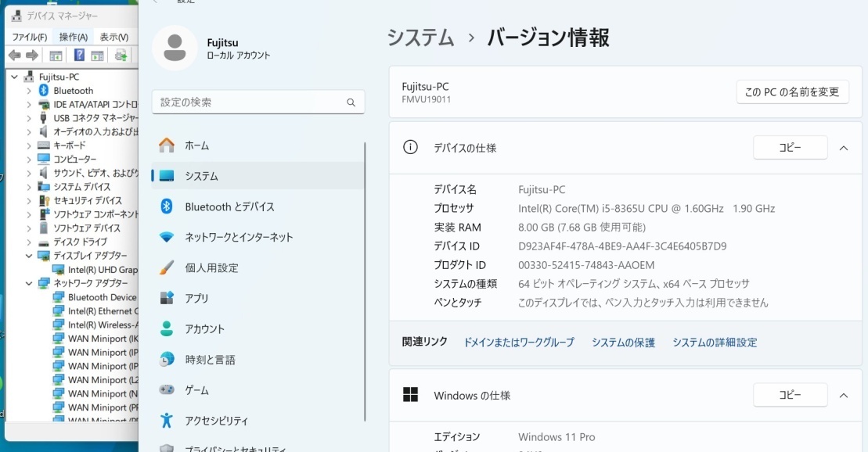Screen dimensions: 868x452
Task: Open ホーム from the Settings sidebar
Action: pyautogui.click(x=258, y=145)
